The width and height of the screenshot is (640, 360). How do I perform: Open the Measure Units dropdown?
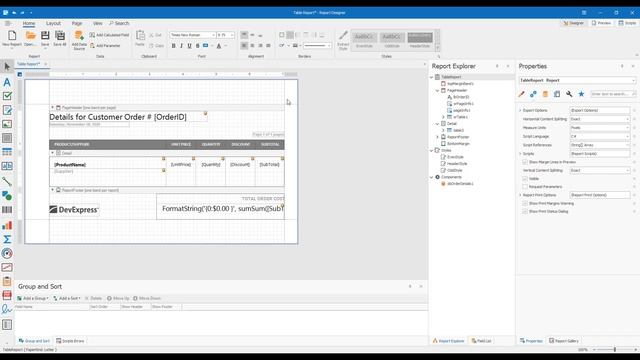[x=627, y=127]
